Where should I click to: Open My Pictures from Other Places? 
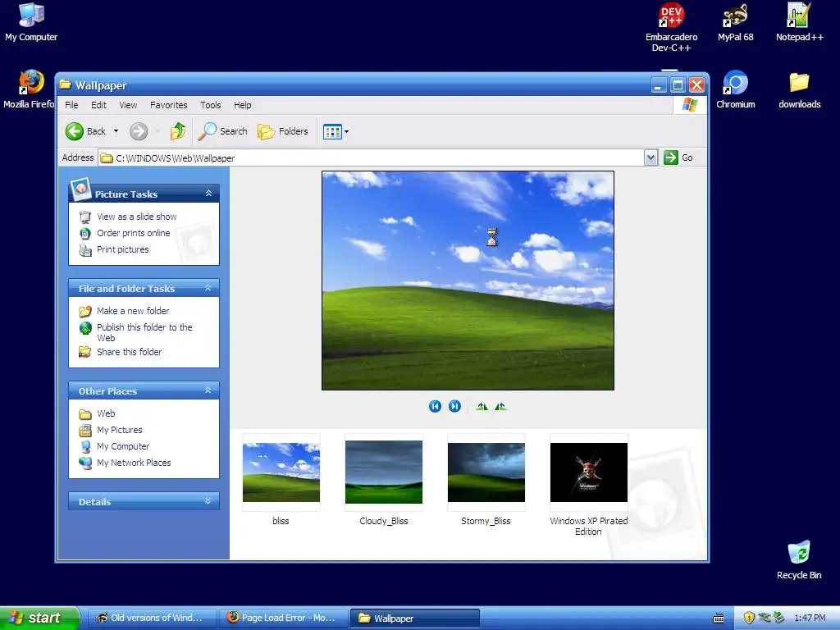pyautogui.click(x=120, y=430)
